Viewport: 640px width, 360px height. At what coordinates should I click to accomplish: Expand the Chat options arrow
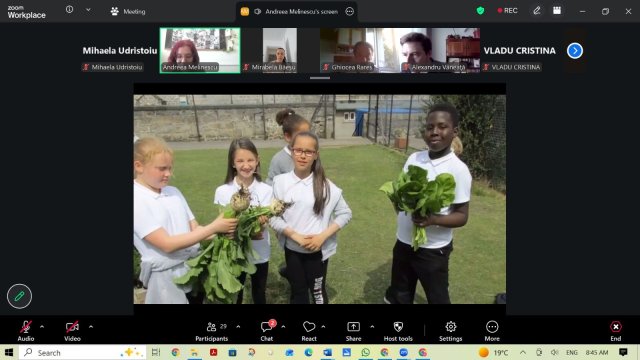point(283,327)
